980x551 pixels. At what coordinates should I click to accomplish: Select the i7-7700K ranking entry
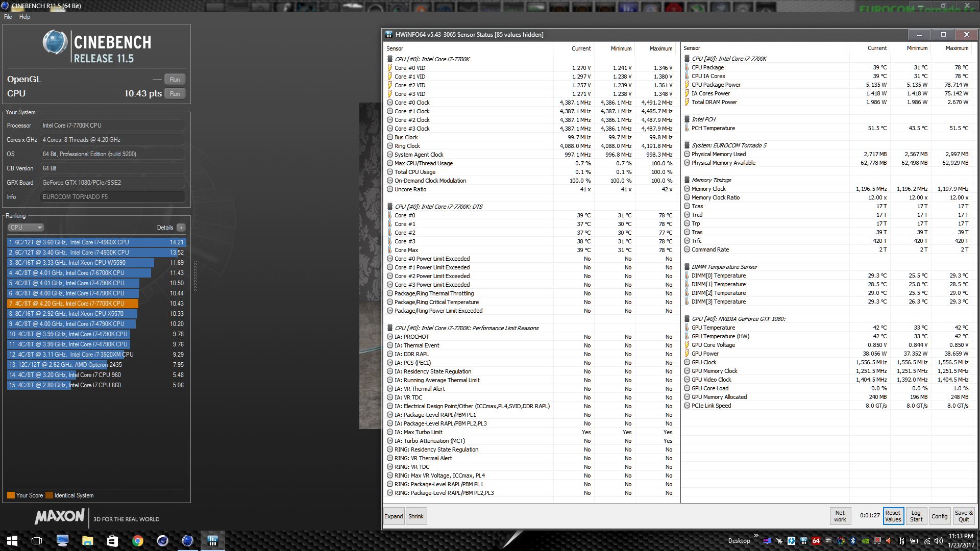tap(72, 304)
